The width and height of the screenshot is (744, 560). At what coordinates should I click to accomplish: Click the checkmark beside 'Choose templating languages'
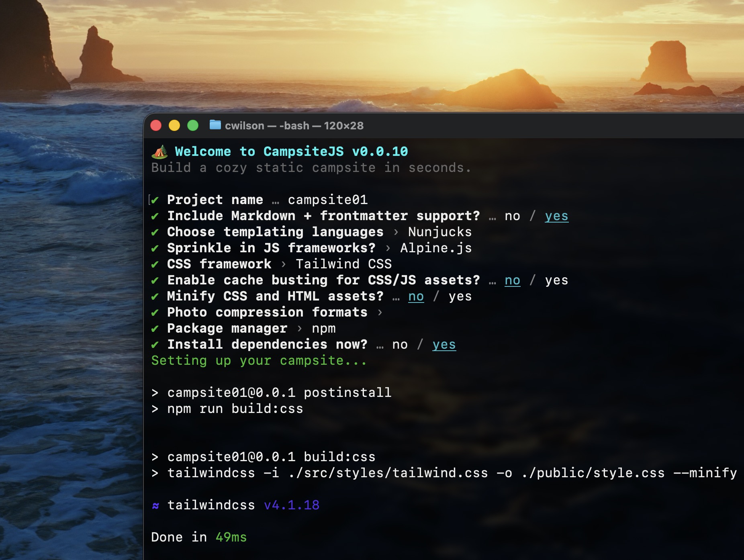coord(155,232)
